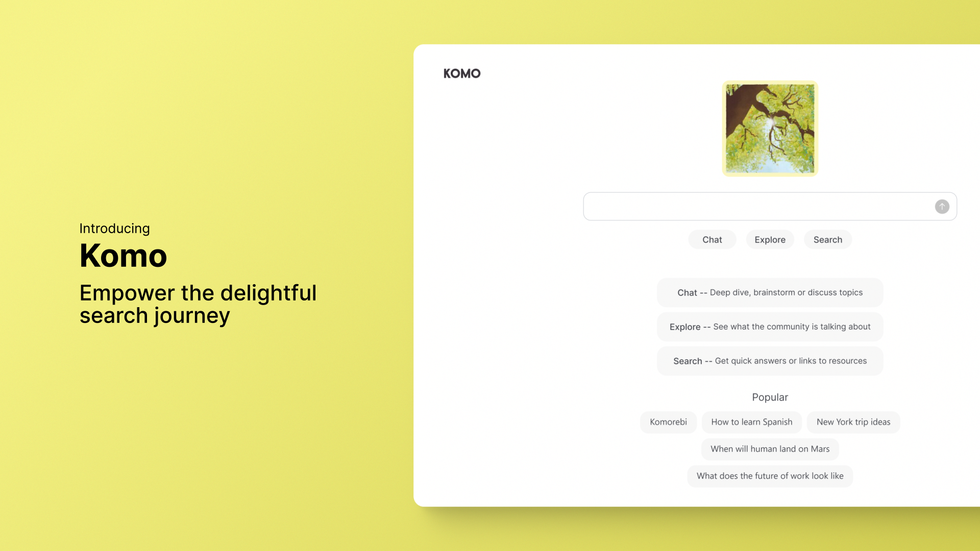Click the submit/send arrow icon
Viewport: 980px width, 551px height.
click(942, 207)
